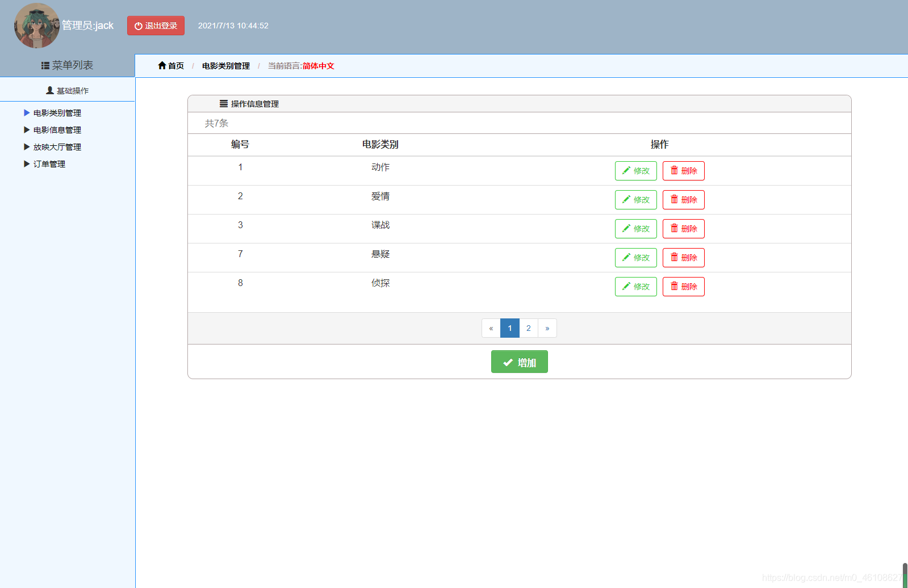
Task: Log out with the 退出登录 button
Action: 156,26
